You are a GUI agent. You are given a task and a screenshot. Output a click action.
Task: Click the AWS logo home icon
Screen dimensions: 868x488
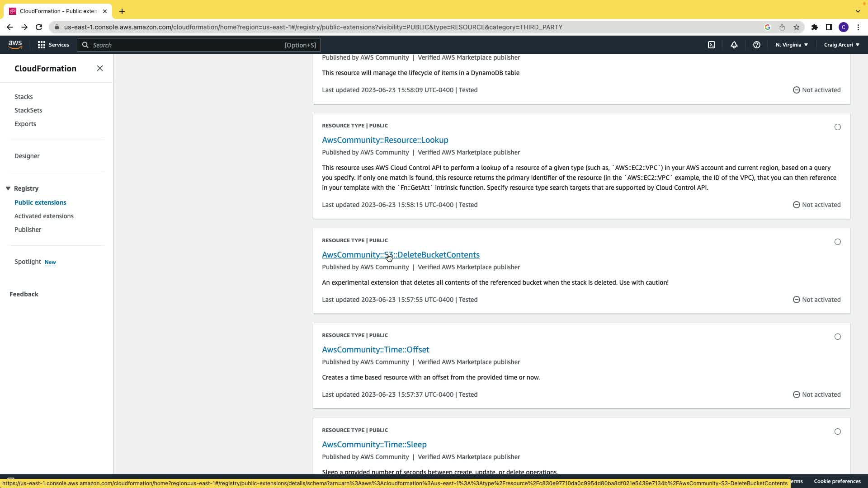click(15, 45)
